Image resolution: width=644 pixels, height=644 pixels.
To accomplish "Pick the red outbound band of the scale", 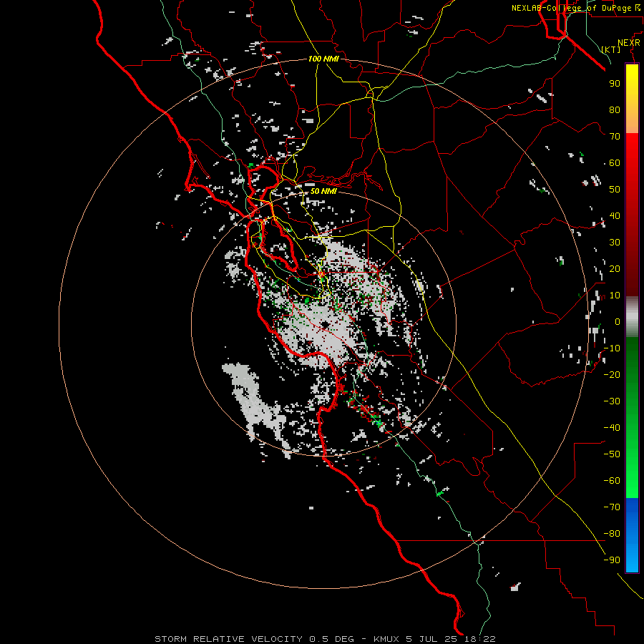I will coord(632,215).
